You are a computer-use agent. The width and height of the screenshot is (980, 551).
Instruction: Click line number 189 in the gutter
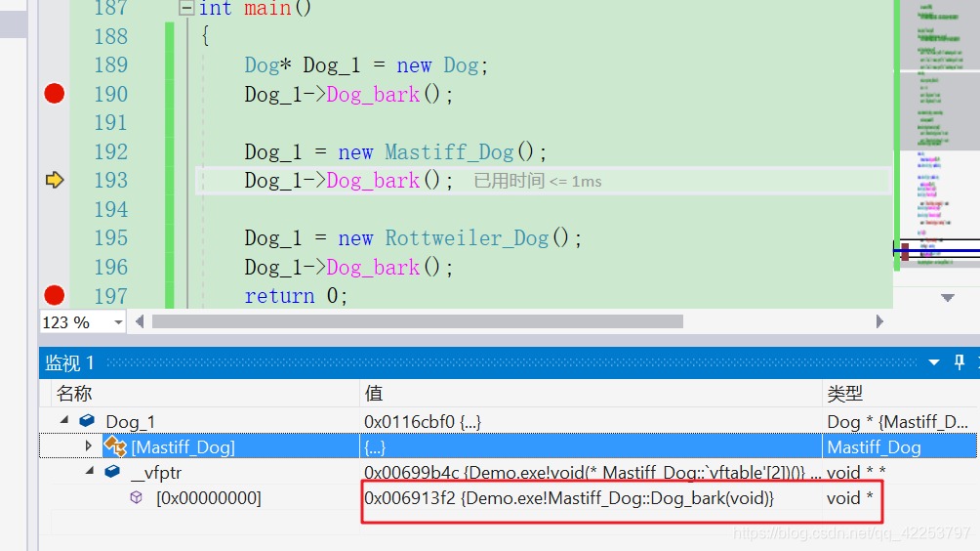point(110,65)
